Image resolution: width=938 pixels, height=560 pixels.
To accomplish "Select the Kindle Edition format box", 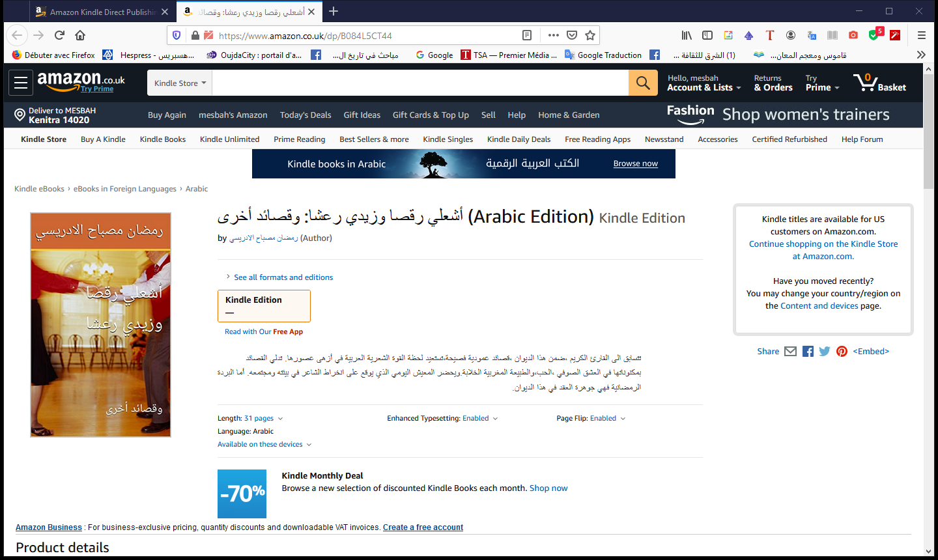I will 264,305.
